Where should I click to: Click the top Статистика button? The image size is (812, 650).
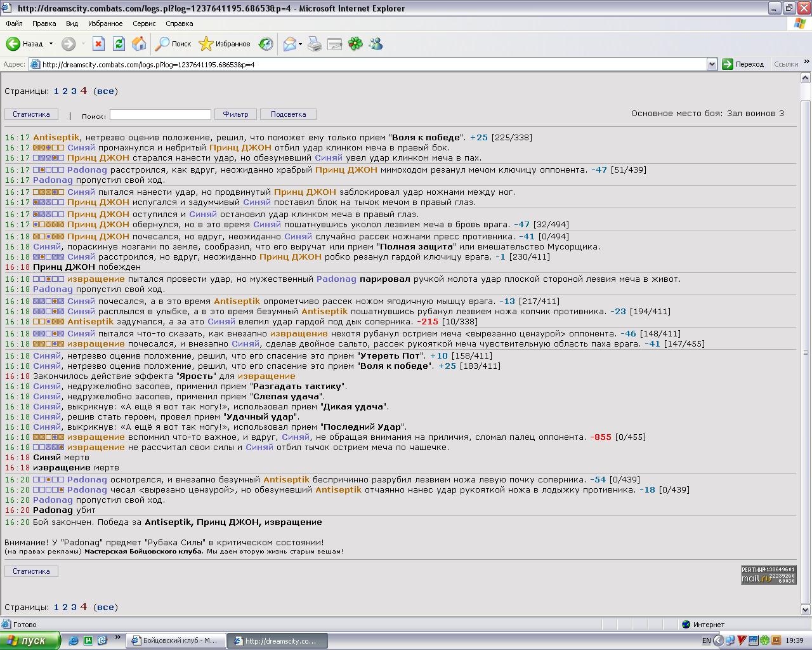coord(31,114)
